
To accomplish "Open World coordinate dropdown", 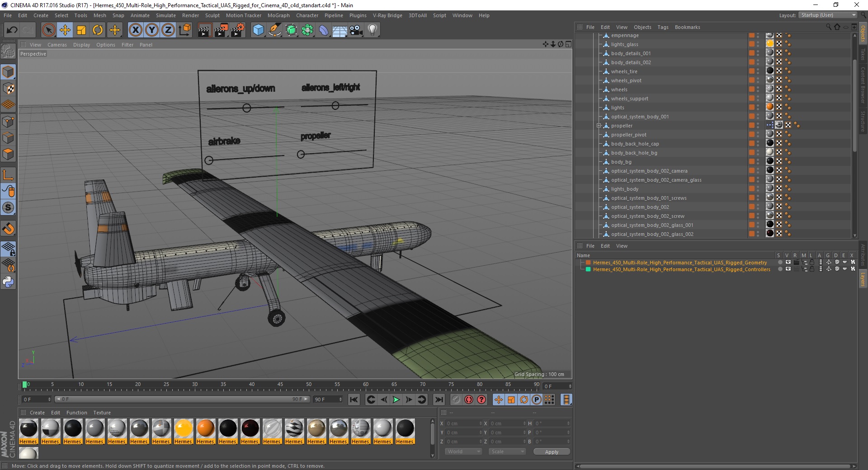I will point(463,451).
